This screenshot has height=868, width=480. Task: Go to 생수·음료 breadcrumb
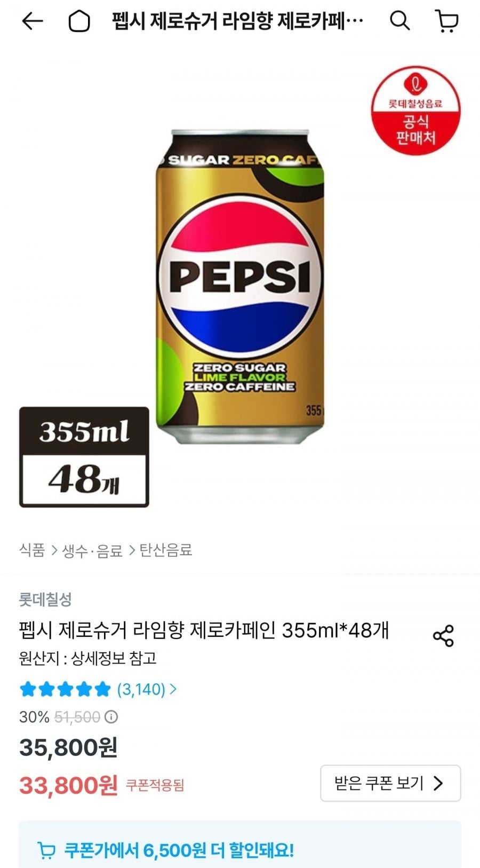pyautogui.click(x=92, y=550)
